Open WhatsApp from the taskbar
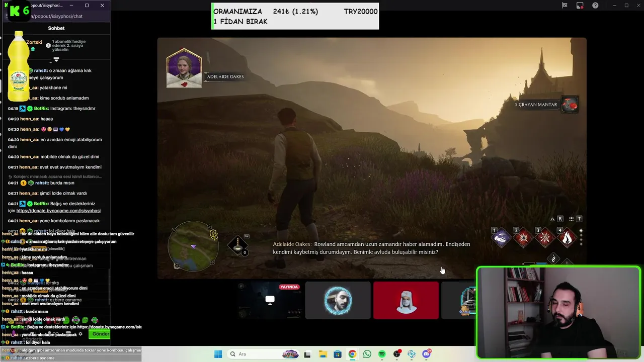644x362 pixels. point(367,354)
